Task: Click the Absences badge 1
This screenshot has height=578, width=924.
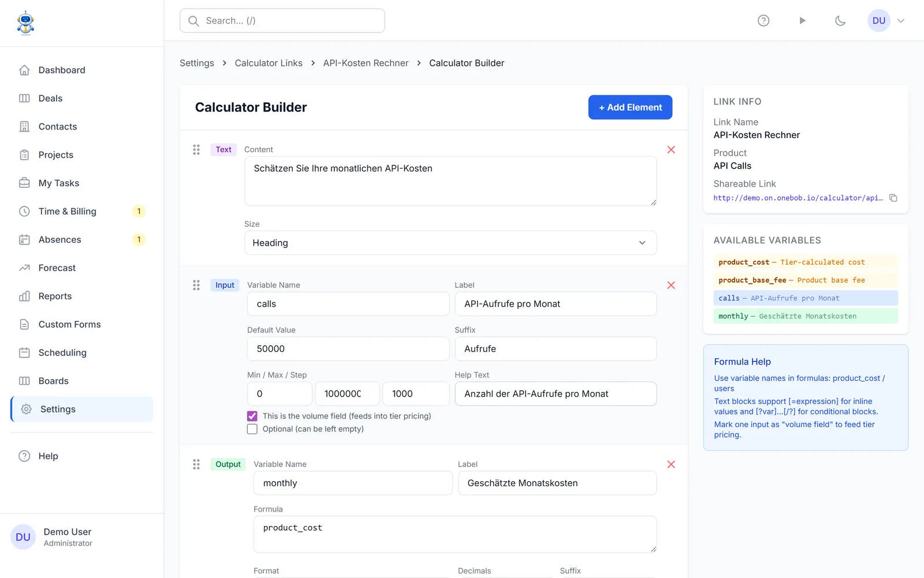Action: pos(139,240)
